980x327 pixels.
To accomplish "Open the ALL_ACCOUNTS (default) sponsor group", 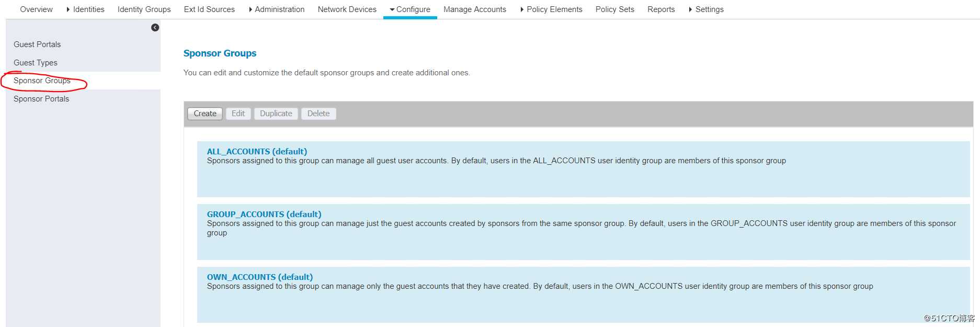I will point(257,152).
